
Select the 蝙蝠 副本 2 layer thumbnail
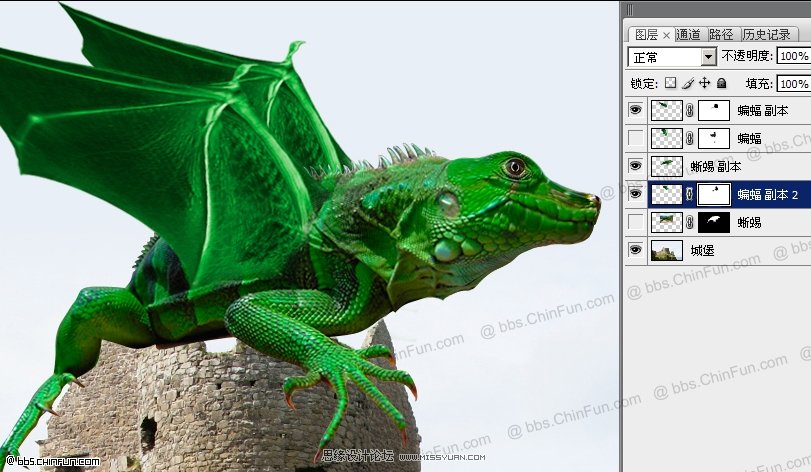(x=667, y=194)
